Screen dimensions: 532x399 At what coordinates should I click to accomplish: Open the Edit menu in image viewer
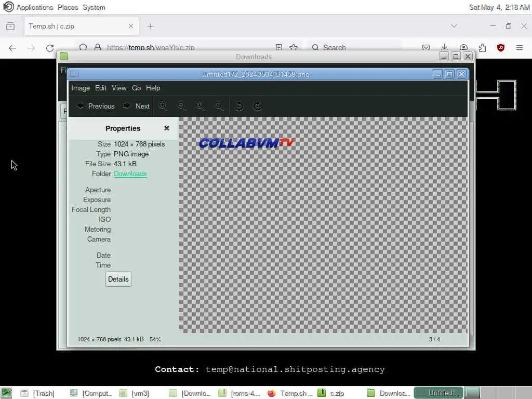pos(101,88)
